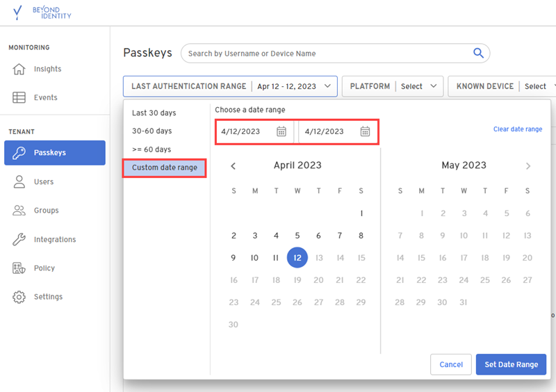Select April 11 in the calendar
The height and width of the screenshot is (392, 556).
click(275, 258)
